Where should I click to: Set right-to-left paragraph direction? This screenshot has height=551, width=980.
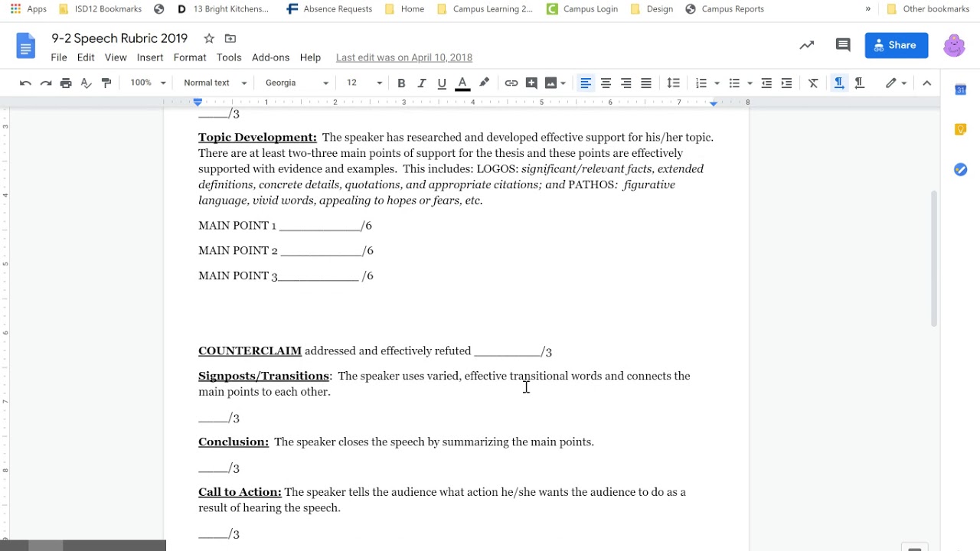859,83
